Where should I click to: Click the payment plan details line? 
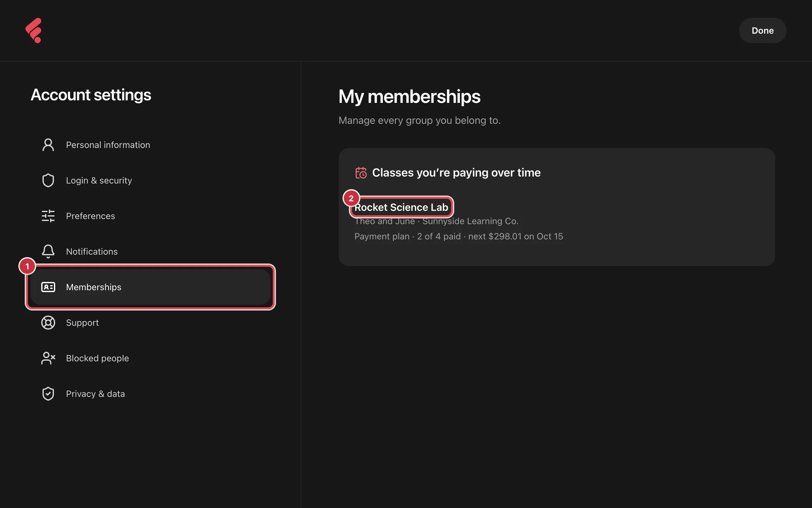tap(458, 237)
